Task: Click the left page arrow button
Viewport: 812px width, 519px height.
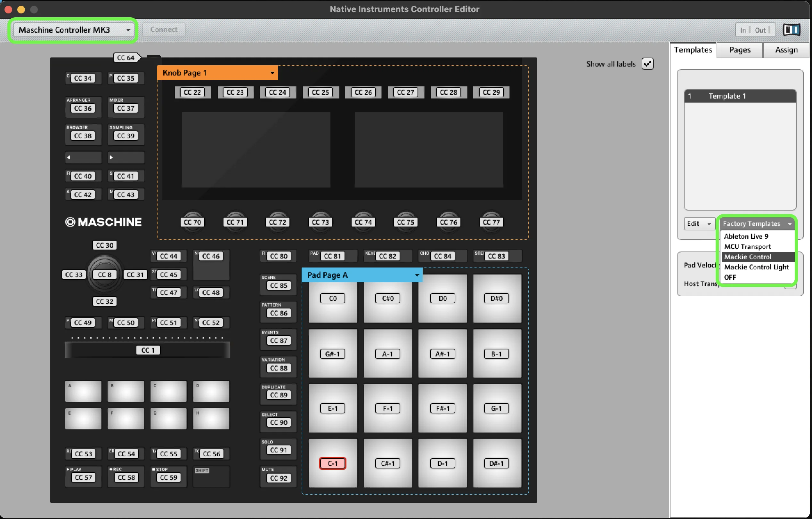Action: [83, 157]
